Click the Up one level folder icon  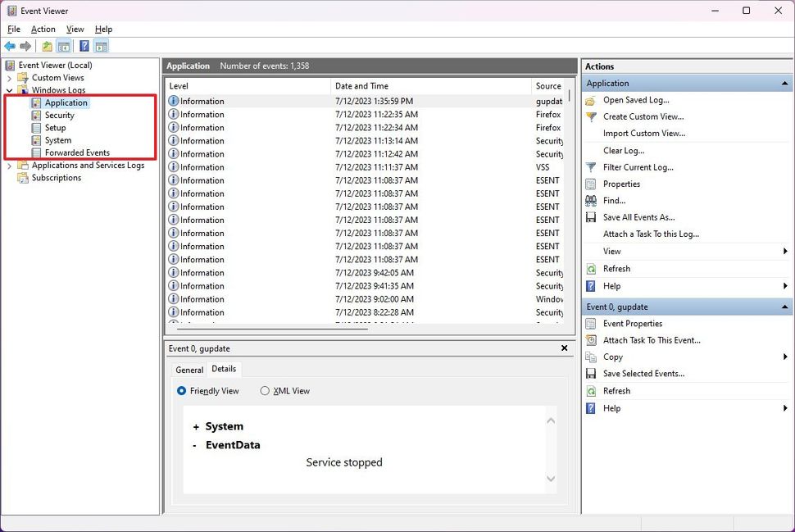(x=47, y=46)
